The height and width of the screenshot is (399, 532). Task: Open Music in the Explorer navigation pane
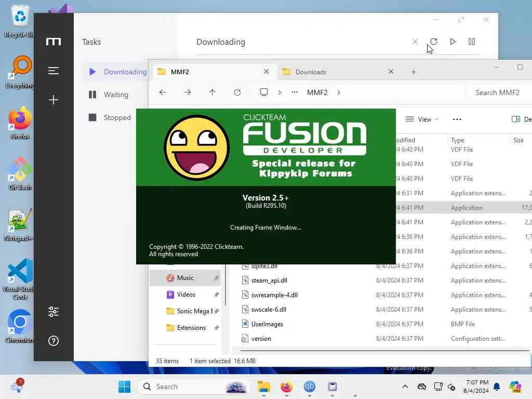185,278
